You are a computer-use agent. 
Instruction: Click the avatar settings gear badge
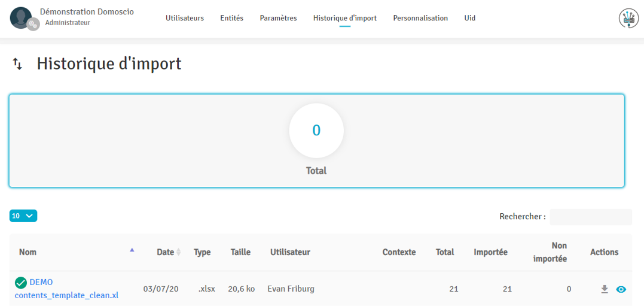click(33, 25)
